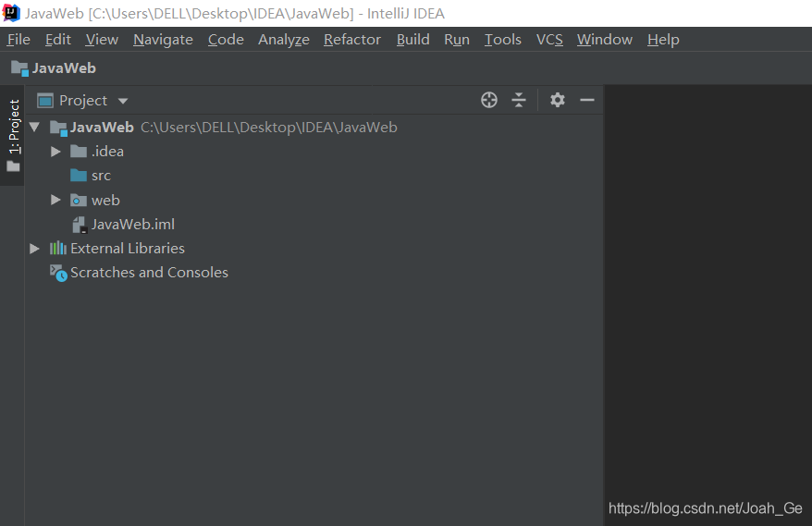Open the Code menu
Screen dimensions: 812x526
(x=226, y=40)
